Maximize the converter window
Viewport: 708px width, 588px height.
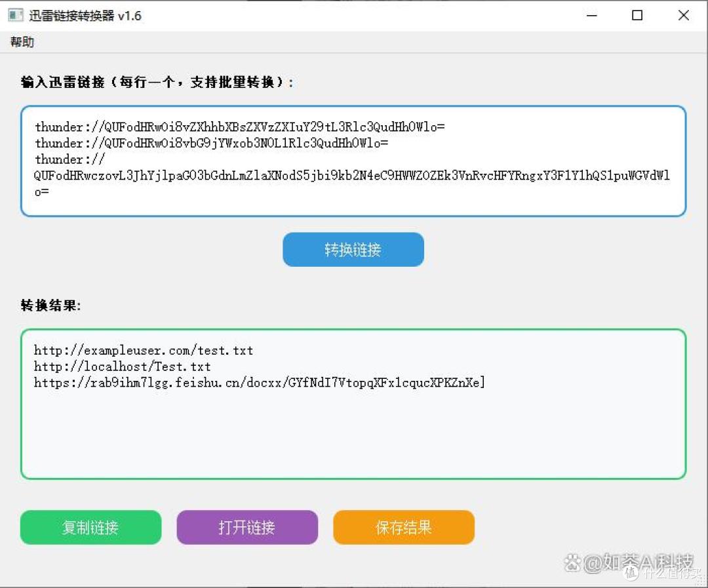[x=637, y=14]
